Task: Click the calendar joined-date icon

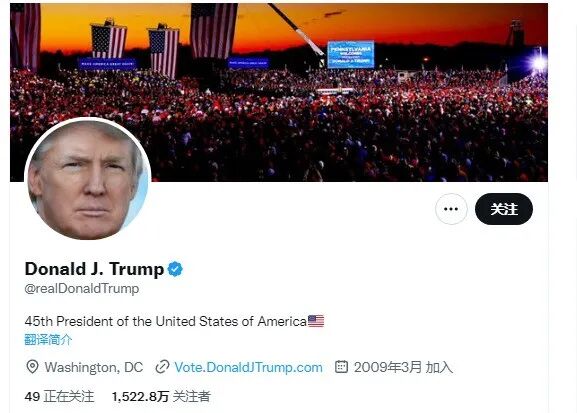Action: coord(341,367)
